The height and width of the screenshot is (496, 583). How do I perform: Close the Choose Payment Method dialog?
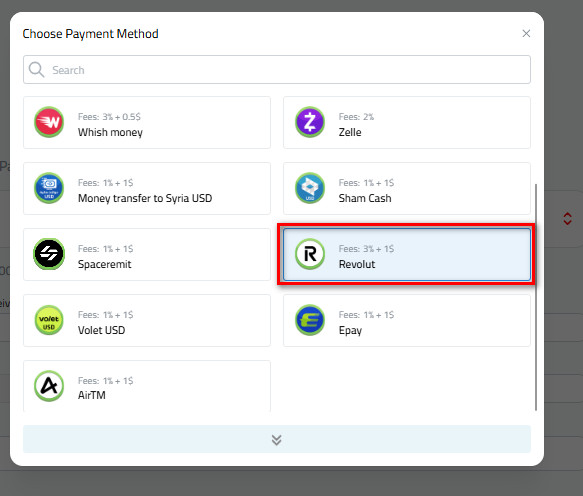click(526, 33)
